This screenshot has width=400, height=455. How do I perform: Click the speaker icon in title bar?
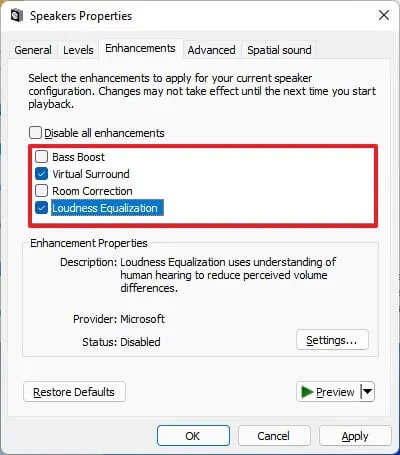pyautogui.click(x=17, y=16)
